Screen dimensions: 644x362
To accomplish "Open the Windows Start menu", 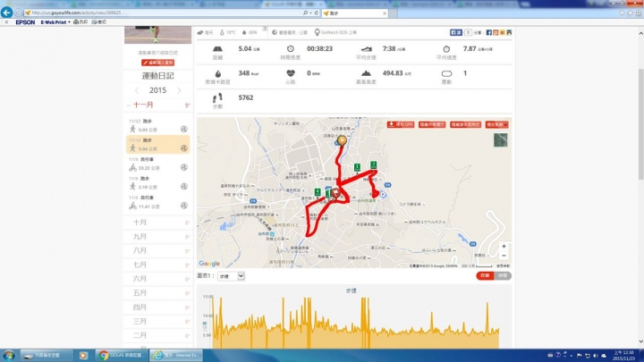I will (x=9, y=356).
